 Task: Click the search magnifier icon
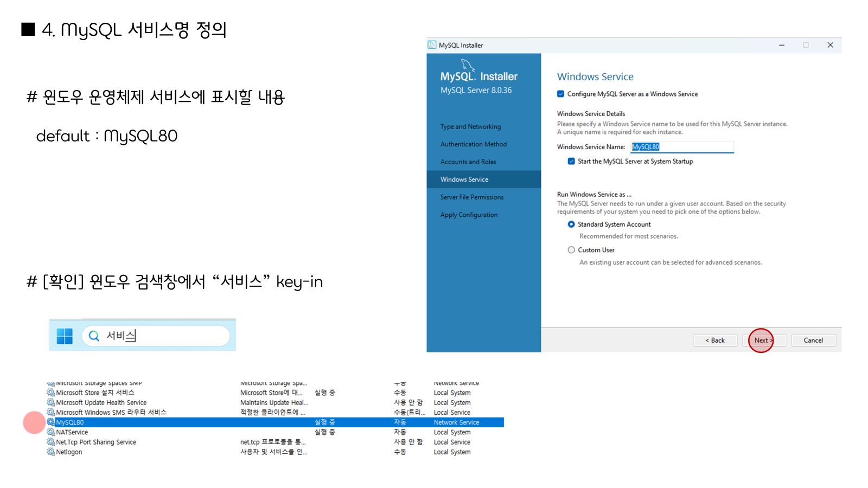pyautogui.click(x=94, y=336)
